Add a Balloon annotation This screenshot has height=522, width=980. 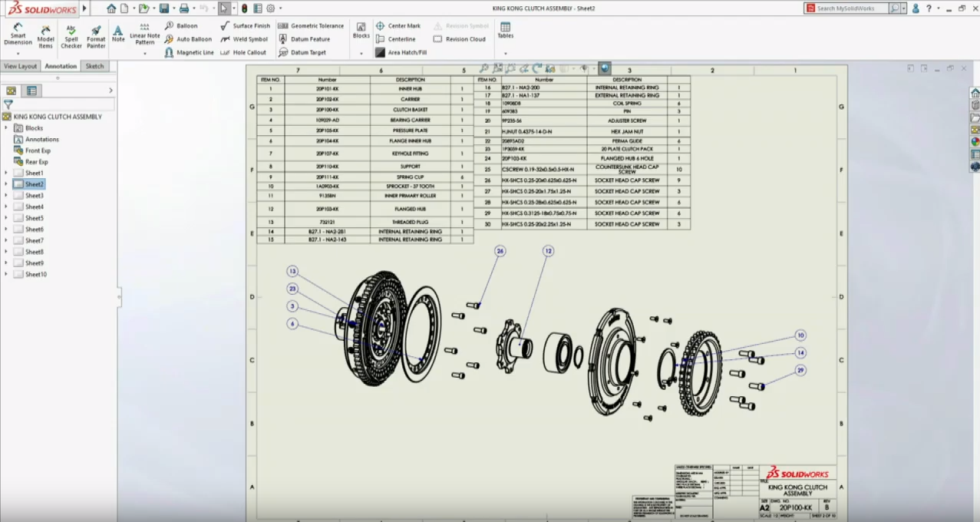[x=181, y=25]
